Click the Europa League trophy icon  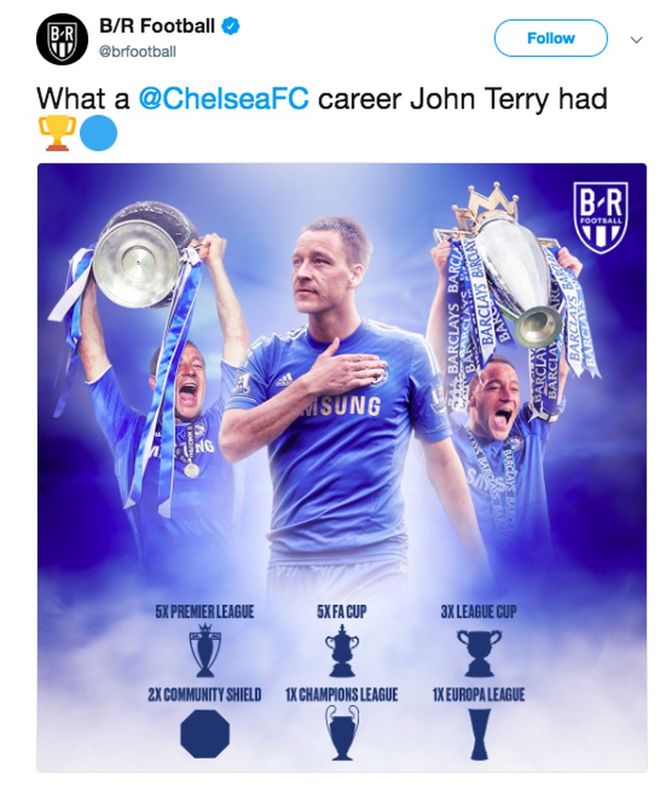[479, 734]
